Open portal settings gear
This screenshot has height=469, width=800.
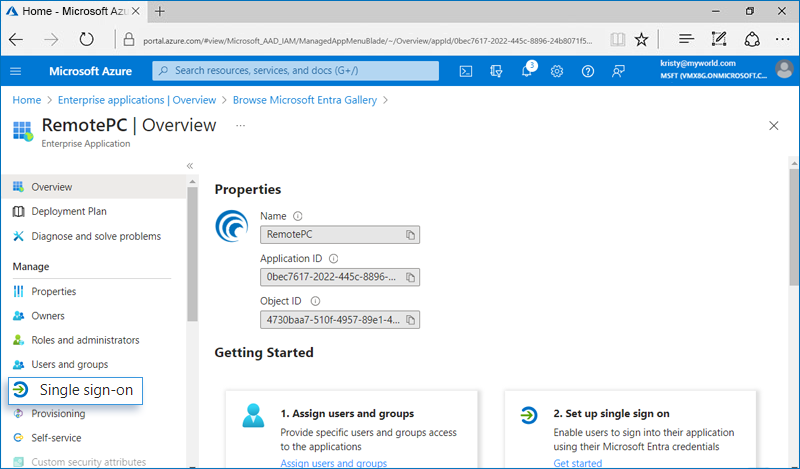click(x=557, y=71)
